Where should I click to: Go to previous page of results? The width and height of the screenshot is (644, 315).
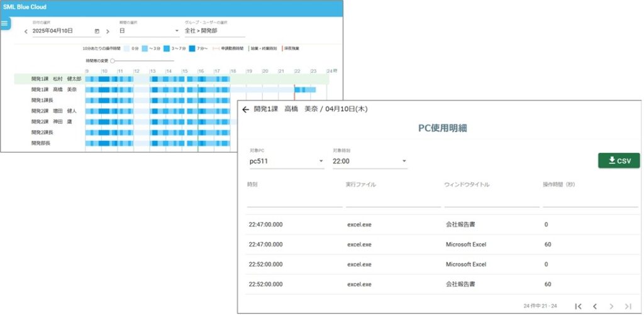(x=594, y=306)
